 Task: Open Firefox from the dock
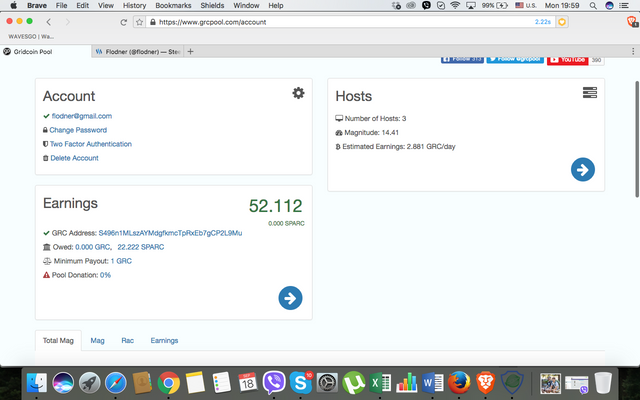point(459,382)
